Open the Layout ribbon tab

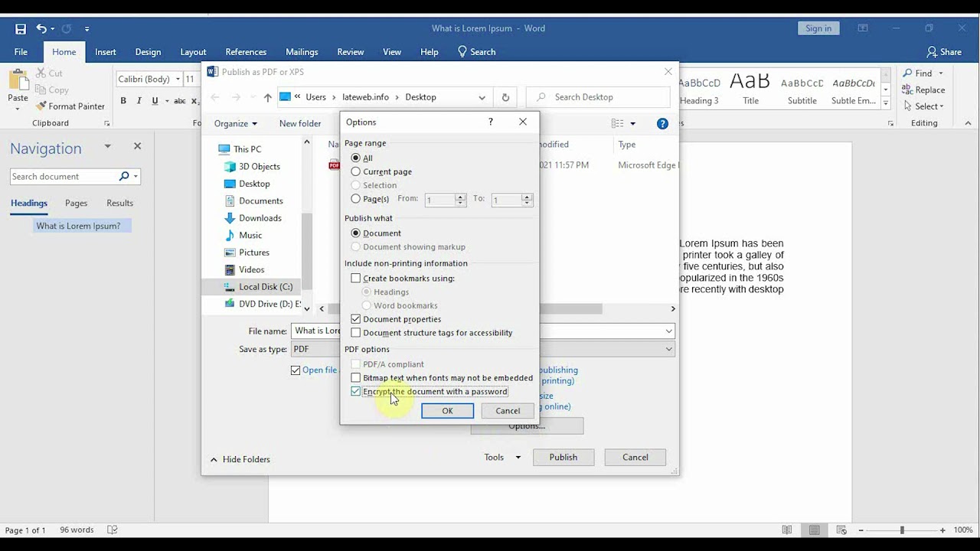[x=193, y=52]
